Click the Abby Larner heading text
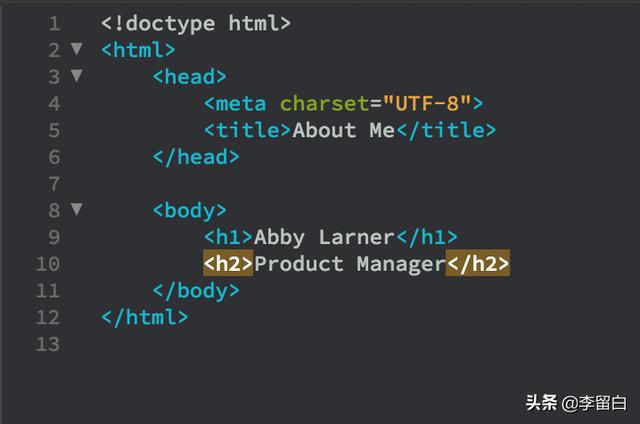 (x=324, y=237)
